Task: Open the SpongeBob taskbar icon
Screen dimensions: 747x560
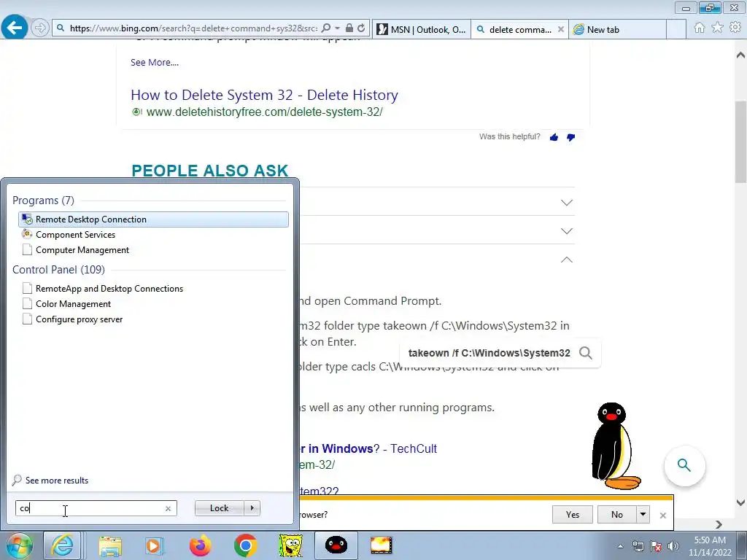Action: click(x=290, y=545)
